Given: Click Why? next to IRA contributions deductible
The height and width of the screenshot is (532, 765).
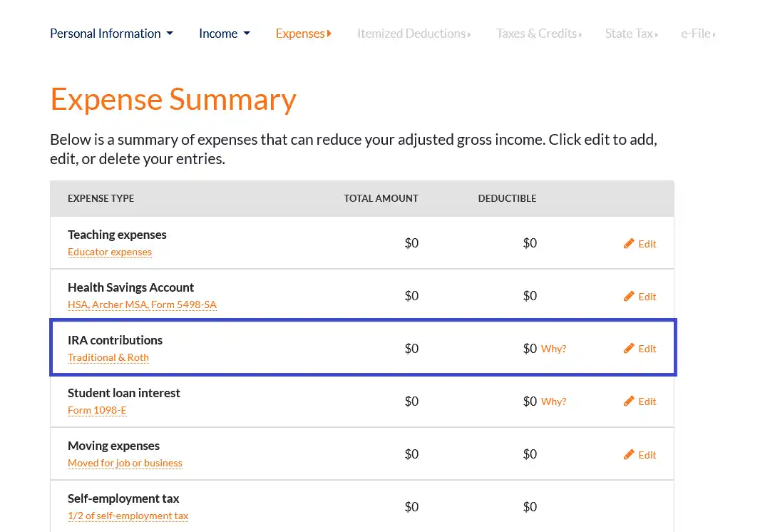Looking at the screenshot, I should click(555, 349).
